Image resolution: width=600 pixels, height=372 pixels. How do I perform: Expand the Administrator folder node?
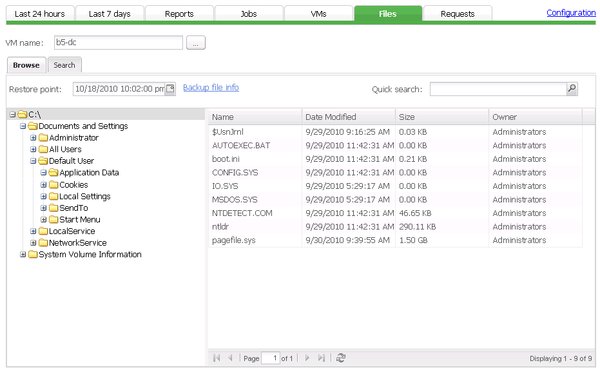(x=33, y=138)
